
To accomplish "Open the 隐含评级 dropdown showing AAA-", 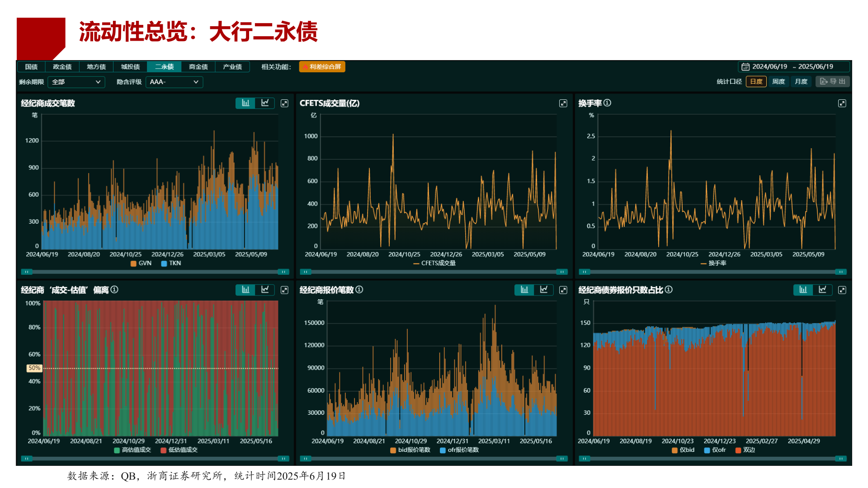I will 174,82.
